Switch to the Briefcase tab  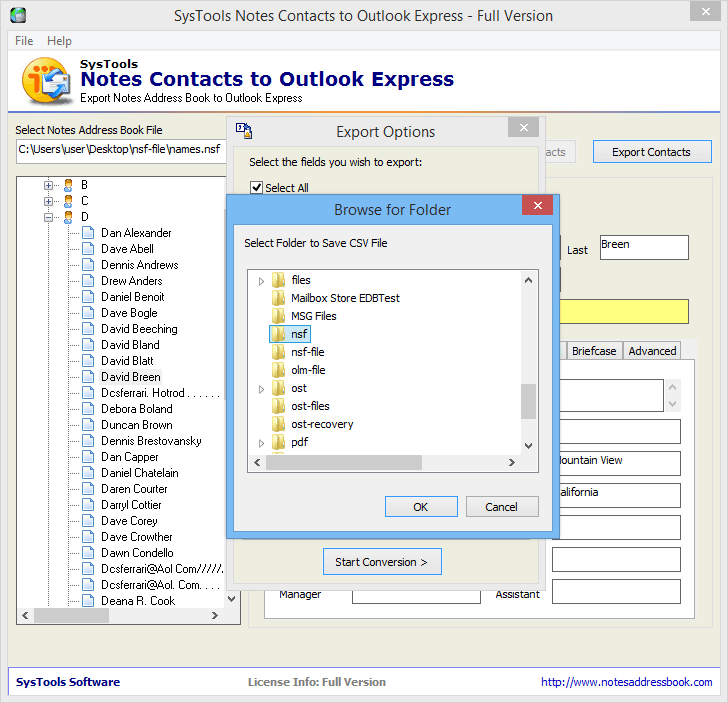(594, 351)
